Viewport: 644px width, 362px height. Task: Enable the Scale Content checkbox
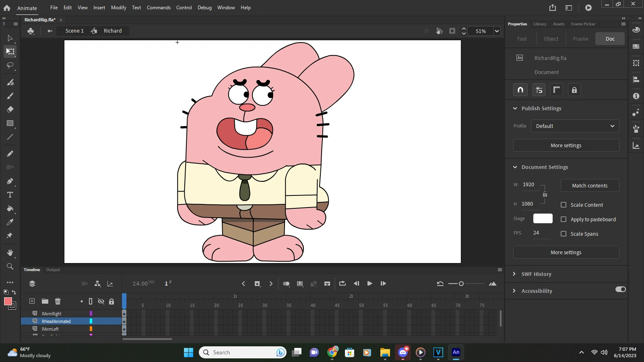(x=563, y=205)
